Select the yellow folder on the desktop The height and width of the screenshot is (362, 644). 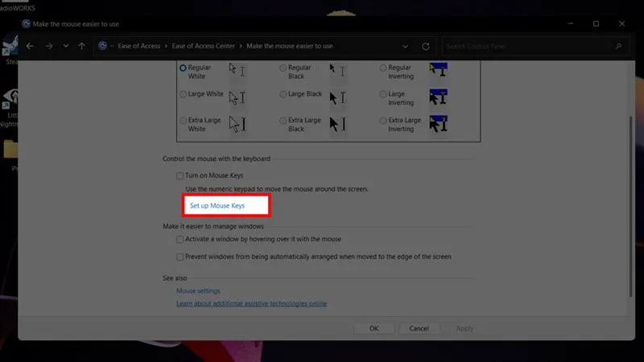click(x=11, y=149)
